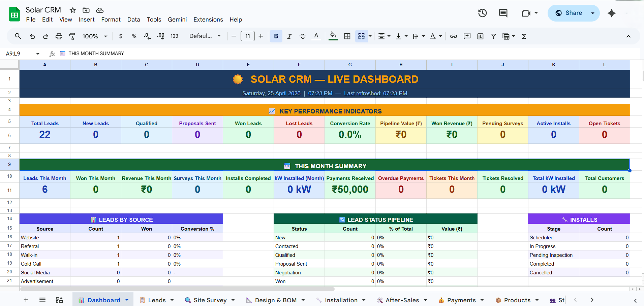Toggle bold formatting in the toolbar
Image resolution: width=644 pixels, height=306 pixels.
tap(276, 36)
